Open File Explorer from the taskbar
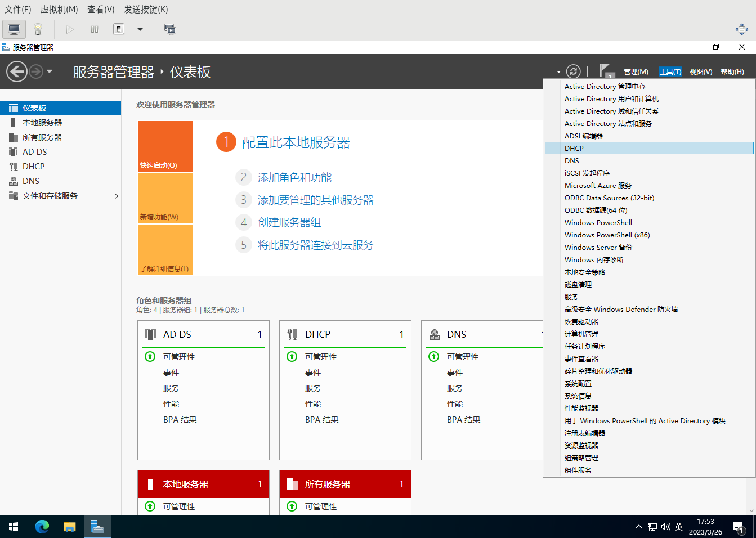Screen dimensions: 756x538 coord(69,527)
